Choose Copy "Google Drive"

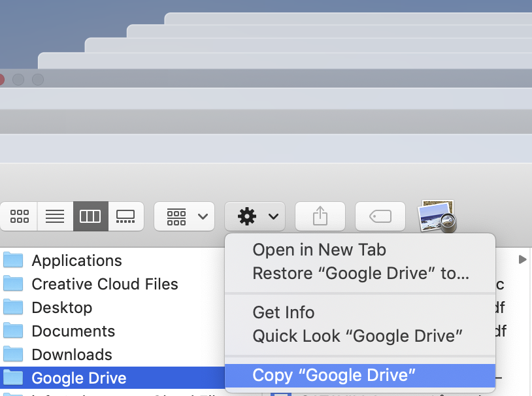coord(360,375)
